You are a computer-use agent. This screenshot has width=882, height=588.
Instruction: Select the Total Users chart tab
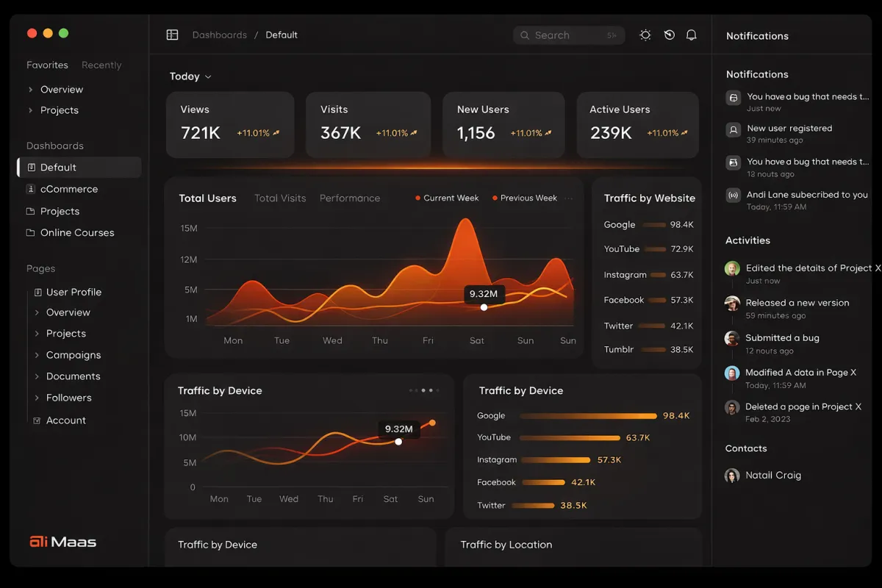pos(208,198)
